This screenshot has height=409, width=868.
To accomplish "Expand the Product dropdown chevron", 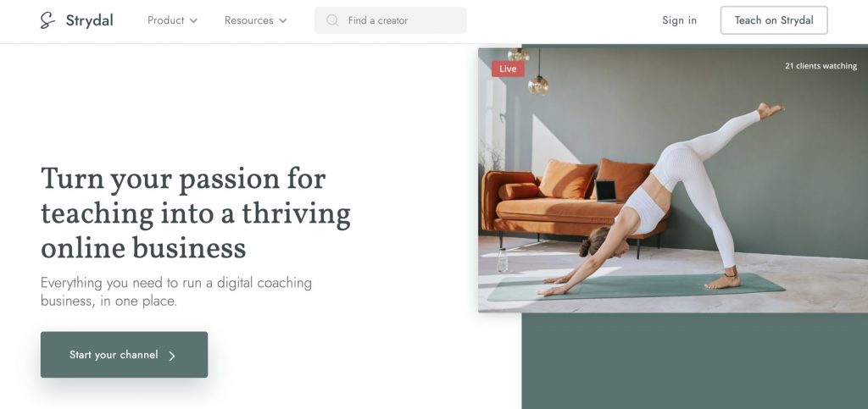I will click(x=193, y=21).
